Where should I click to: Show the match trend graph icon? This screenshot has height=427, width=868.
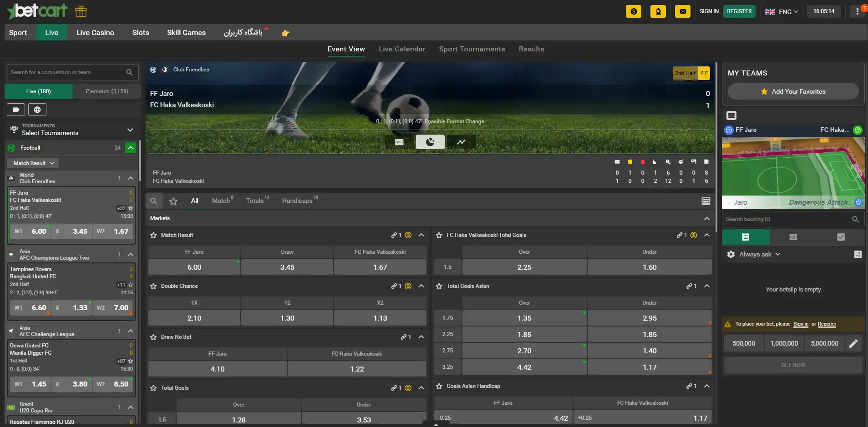[x=461, y=142]
